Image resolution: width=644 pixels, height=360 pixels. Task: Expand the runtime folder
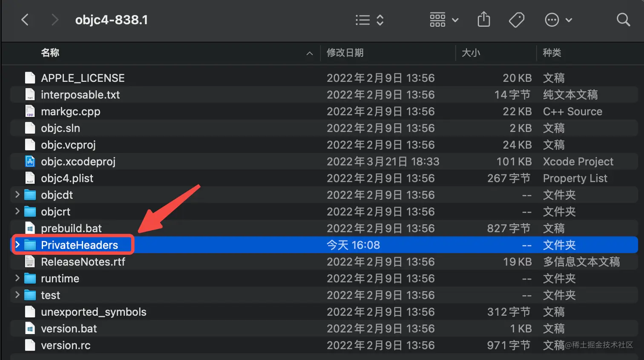17,278
